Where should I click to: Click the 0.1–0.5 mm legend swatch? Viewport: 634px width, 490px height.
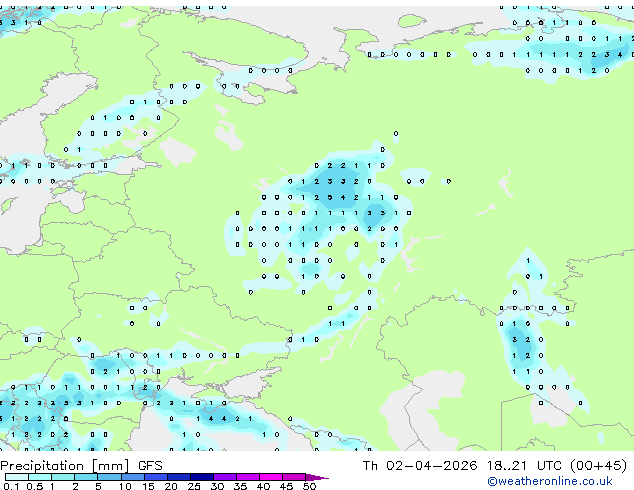17,477
